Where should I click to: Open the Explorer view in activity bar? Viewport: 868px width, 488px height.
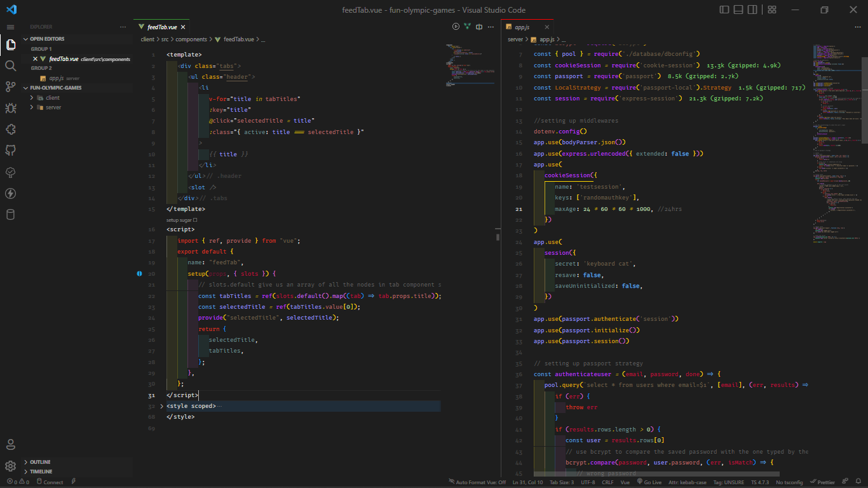[10, 44]
